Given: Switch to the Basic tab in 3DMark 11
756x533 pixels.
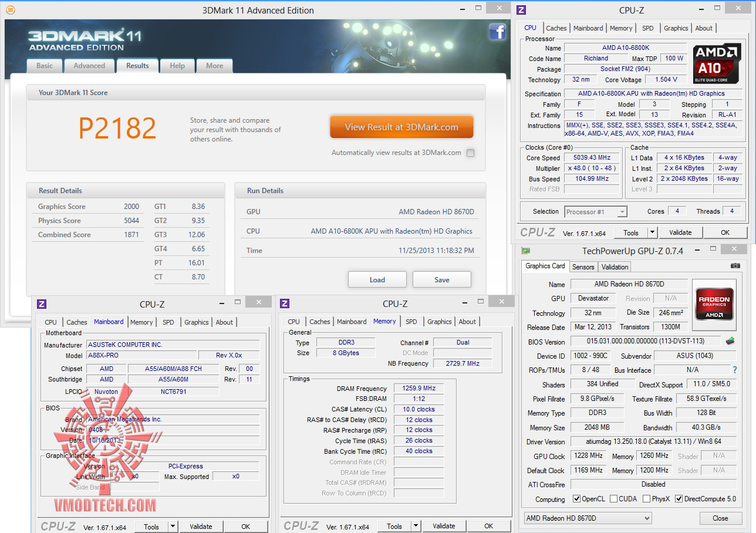Looking at the screenshot, I should (45, 66).
